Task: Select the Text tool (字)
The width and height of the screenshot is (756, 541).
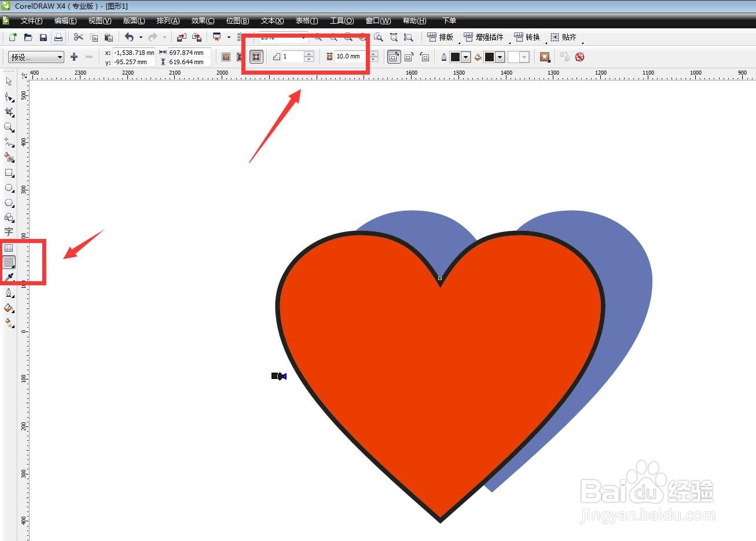Action: tap(9, 232)
